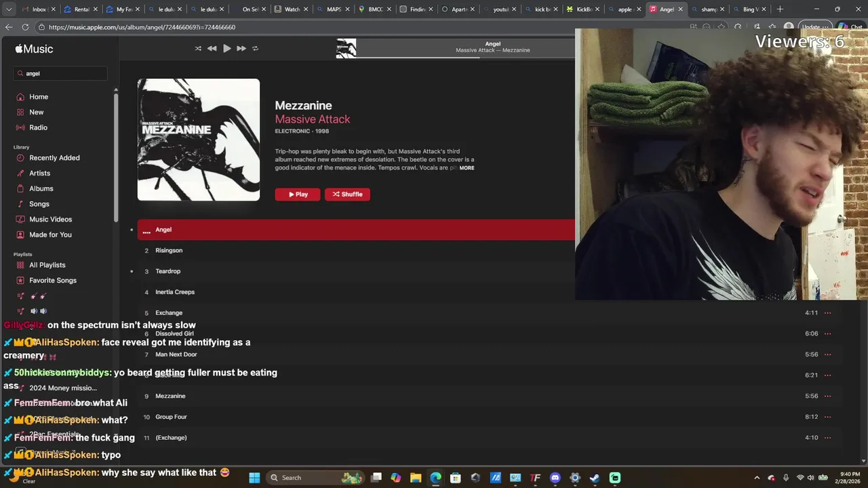Viewport: 868px width, 488px height.
Task: Focus the search field containing 'angel'
Action: [60, 73]
